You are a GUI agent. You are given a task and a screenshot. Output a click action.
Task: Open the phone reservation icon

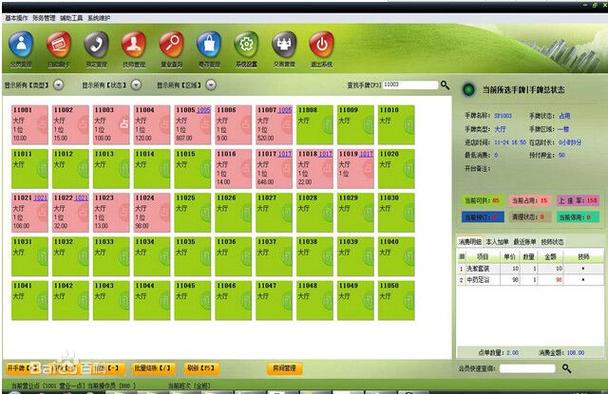pos(97,45)
